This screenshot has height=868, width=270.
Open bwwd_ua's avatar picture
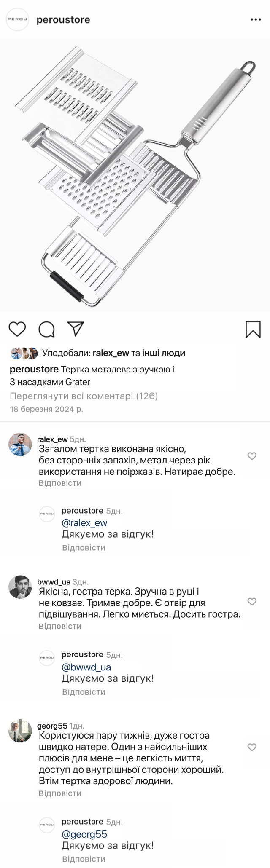[x=20, y=587]
